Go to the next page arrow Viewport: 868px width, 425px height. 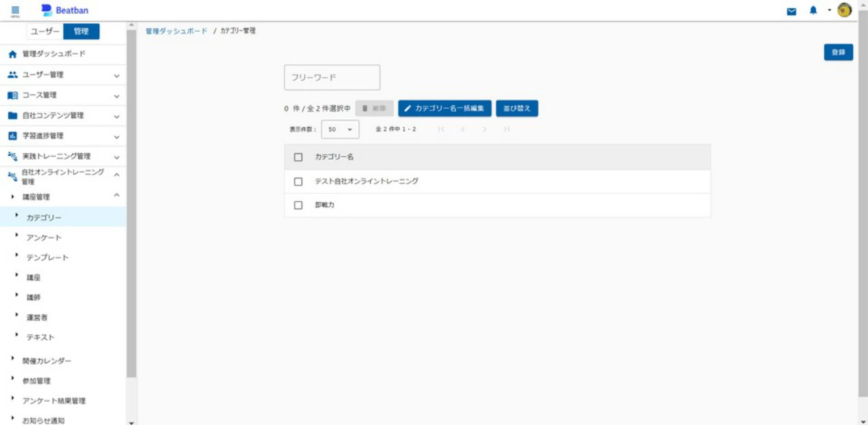pos(484,130)
